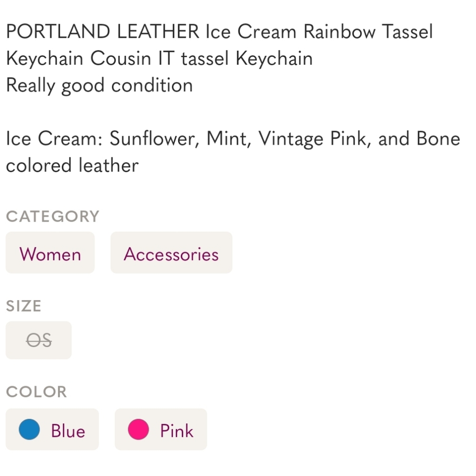476x476 pixels.
Task: Click the Ice Cream colorway description text
Action: pos(232,139)
